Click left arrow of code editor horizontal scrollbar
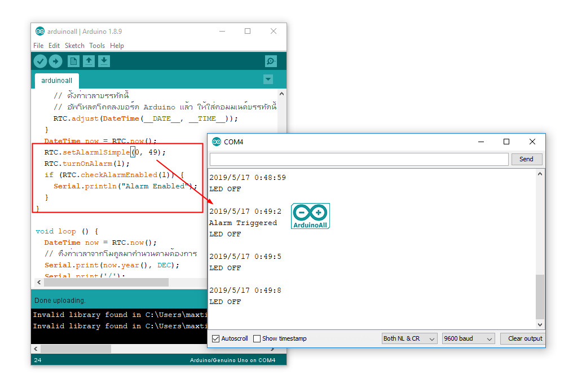Image resolution: width=573 pixels, height=392 pixels. pos(39,283)
